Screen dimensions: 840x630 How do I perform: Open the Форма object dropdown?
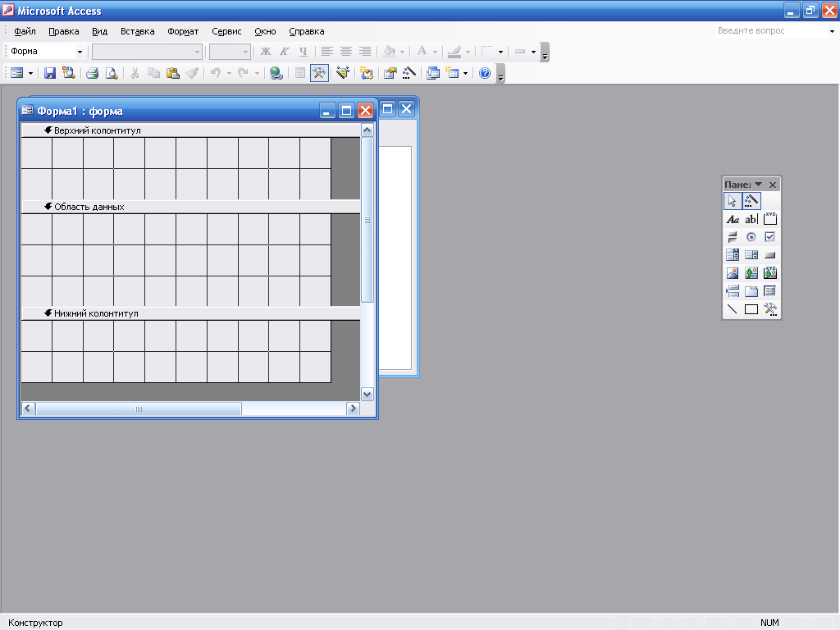(x=80, y=52)
